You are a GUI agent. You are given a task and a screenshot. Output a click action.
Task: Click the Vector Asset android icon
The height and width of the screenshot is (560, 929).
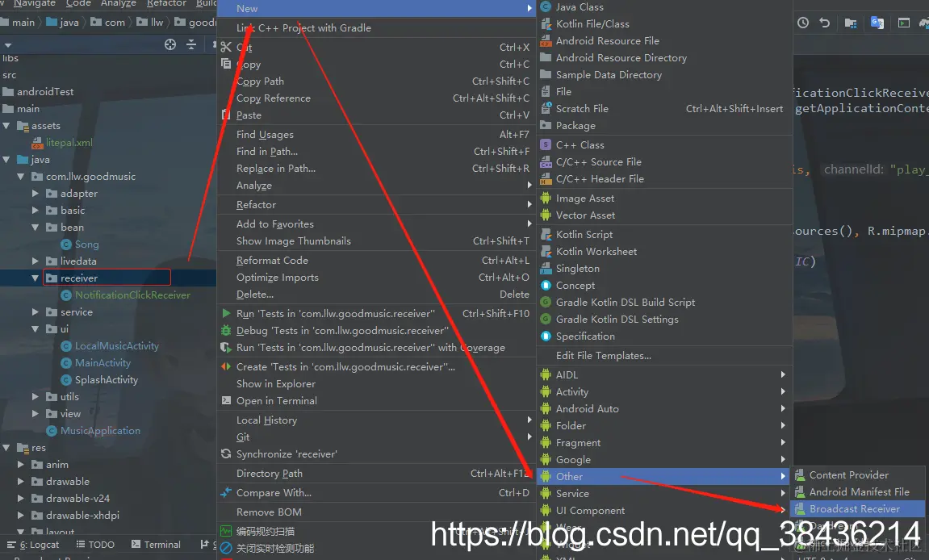(546, 215)
